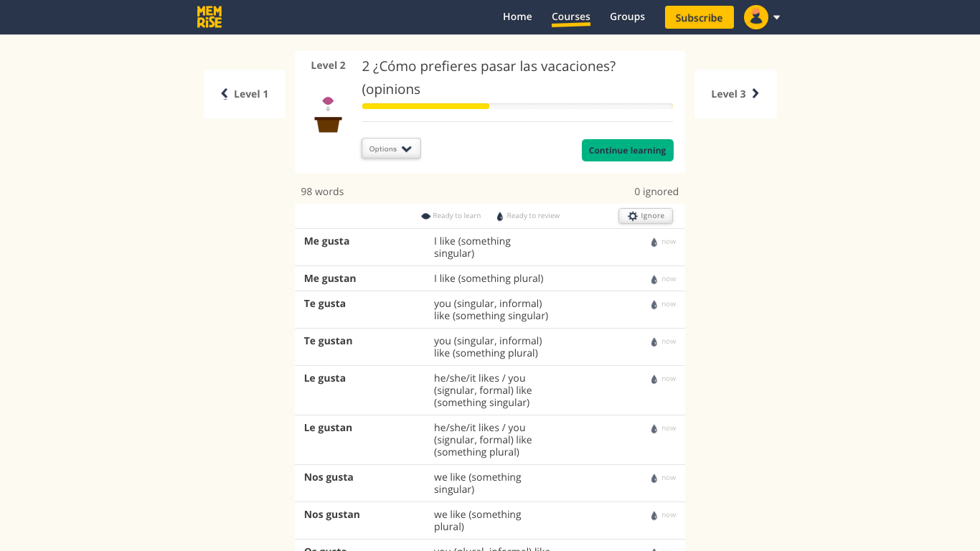Click the yellow Level 2 progress bar
Screen dimensions: 980x551
click(x=425, y=105)
